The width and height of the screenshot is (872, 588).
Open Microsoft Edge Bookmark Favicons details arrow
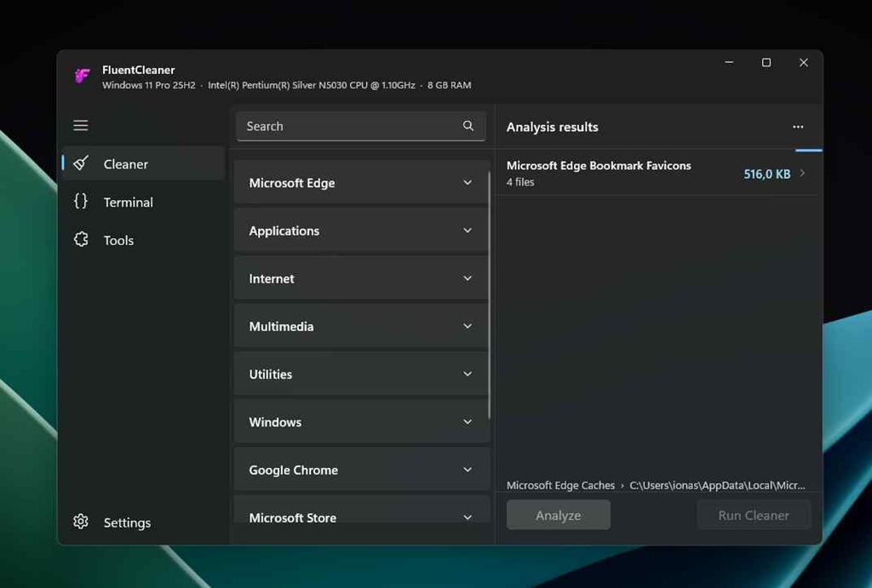(x=802, y=174)
